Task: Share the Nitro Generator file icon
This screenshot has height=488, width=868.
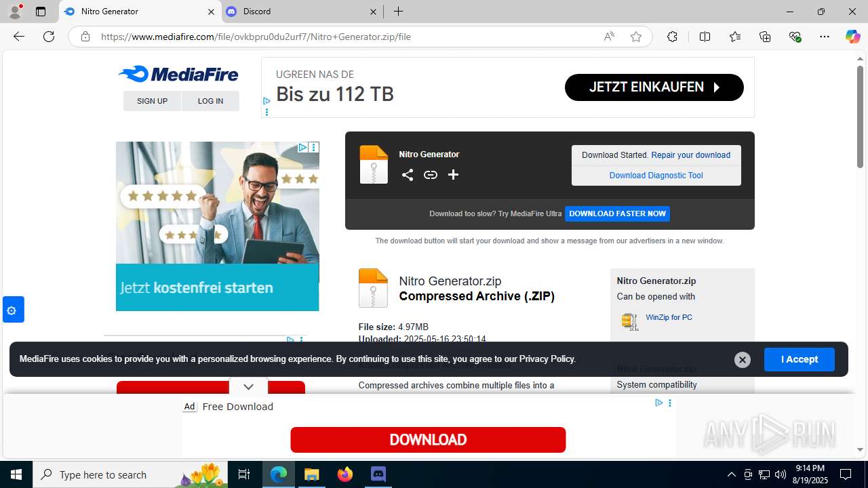Action: point(407,175)
